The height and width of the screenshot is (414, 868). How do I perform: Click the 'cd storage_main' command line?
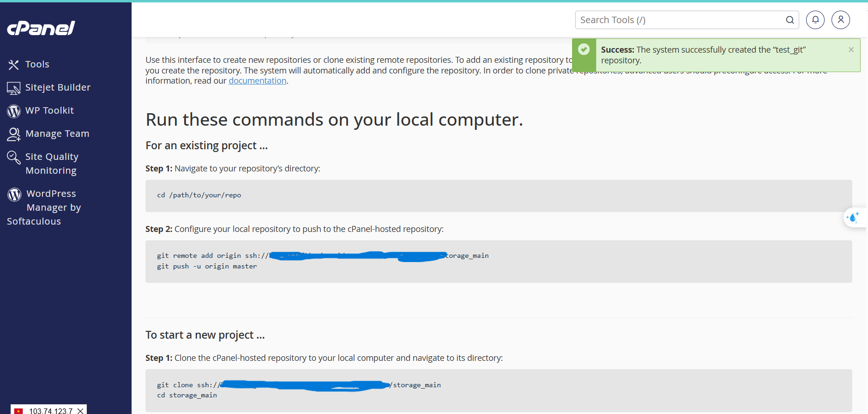click(187, 395)
